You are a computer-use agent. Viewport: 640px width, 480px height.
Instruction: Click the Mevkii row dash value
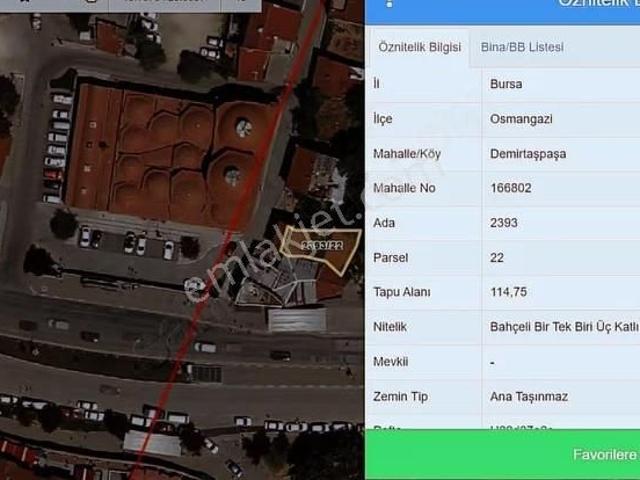[493, 361]
